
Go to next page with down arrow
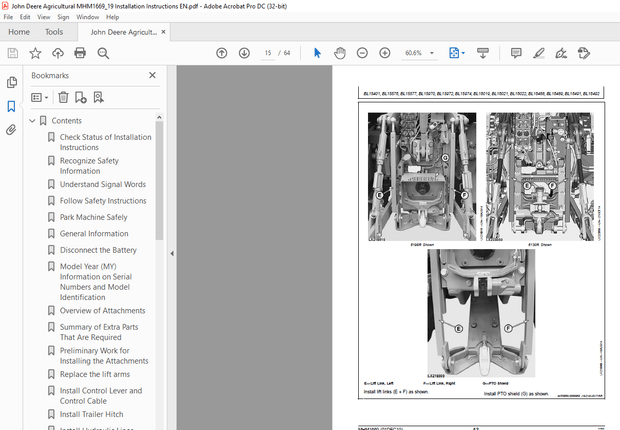pos(244,53)
